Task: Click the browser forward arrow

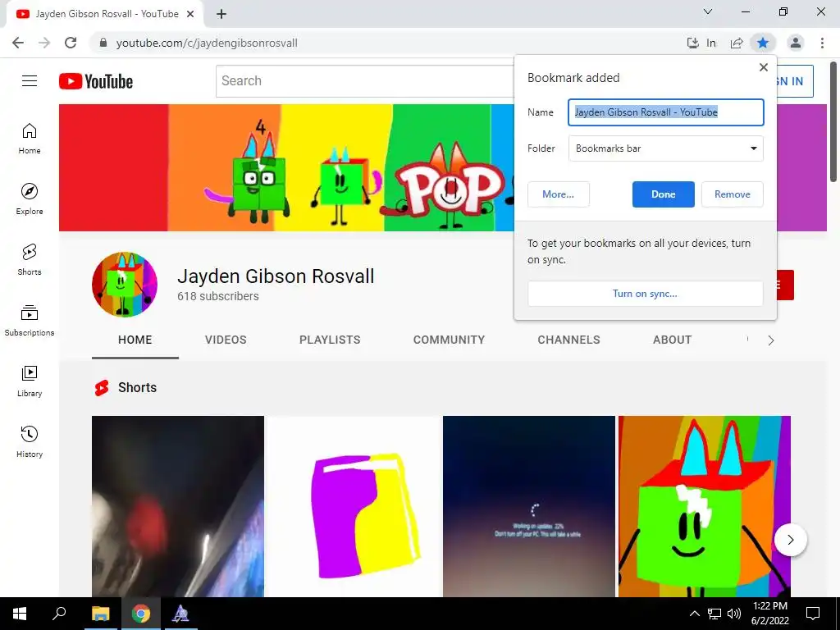Action: pos(44,43)
